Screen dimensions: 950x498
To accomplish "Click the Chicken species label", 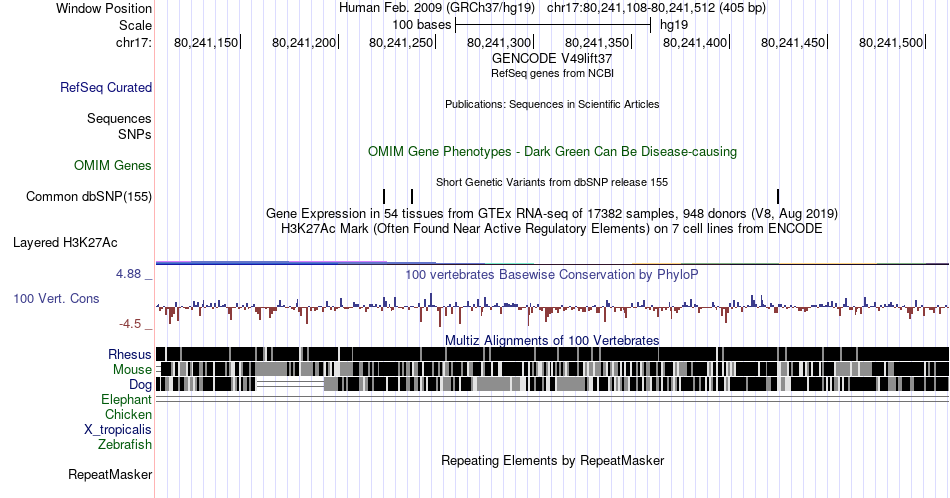I will 128,414.
